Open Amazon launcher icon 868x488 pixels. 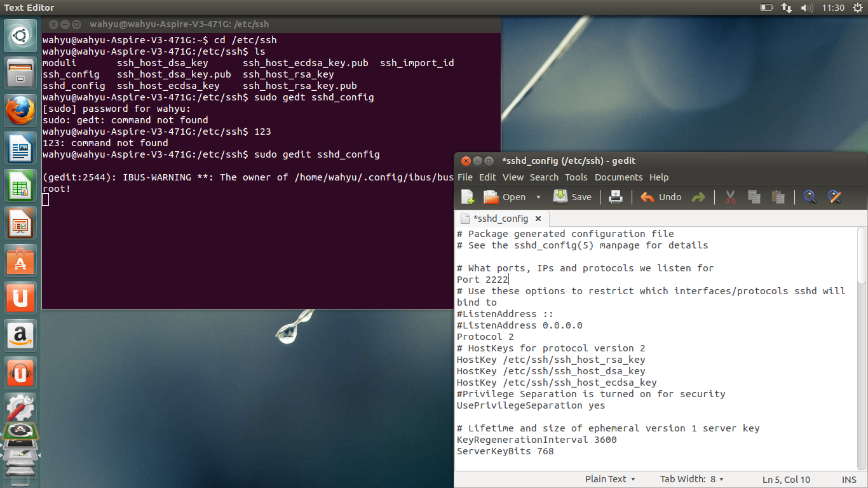(x=20, y=335)
